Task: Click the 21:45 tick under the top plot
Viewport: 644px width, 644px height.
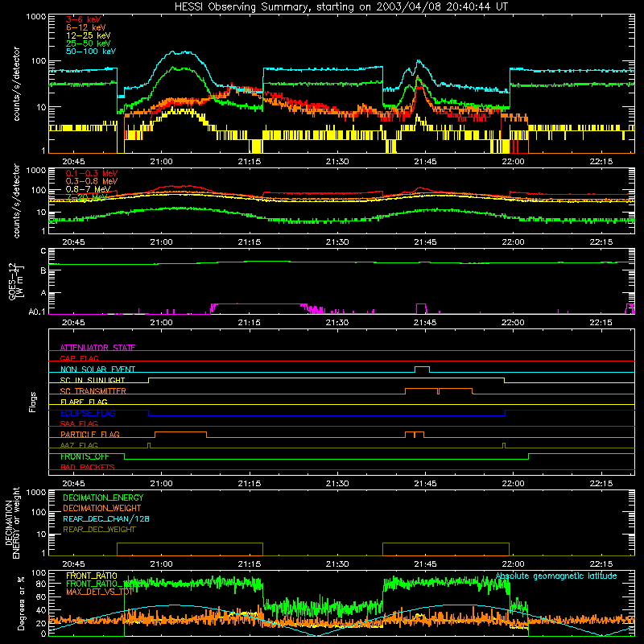Action: (x=426, y=162)
